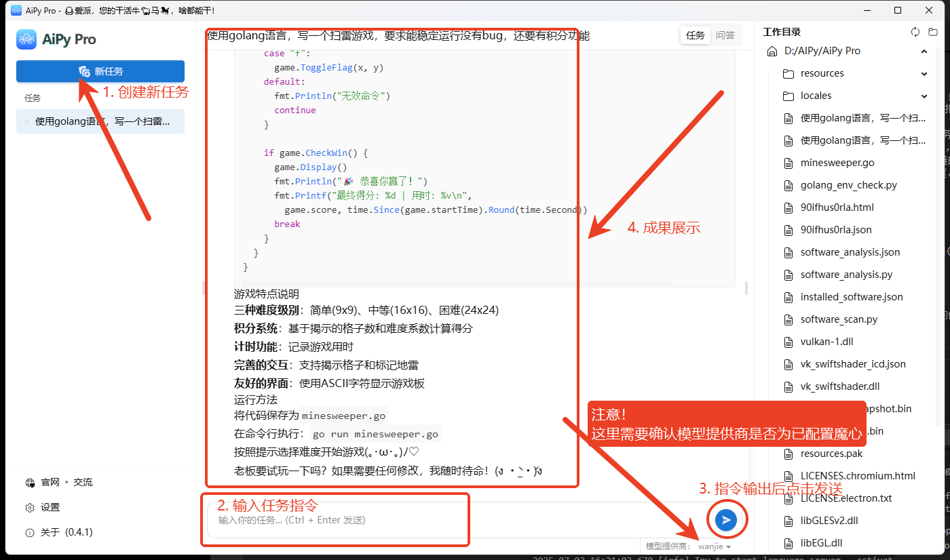Image resolution: width=950 pixels, height=560 pixels.
Task: Open the 关于 (0.4.1) about info
Action: [x=59, y=532]
